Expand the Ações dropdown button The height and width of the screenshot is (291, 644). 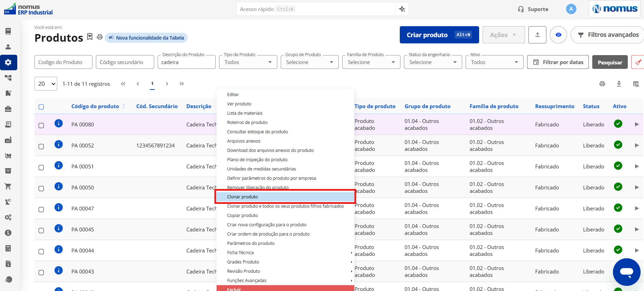pyautogui.click(x=504, y=35)
